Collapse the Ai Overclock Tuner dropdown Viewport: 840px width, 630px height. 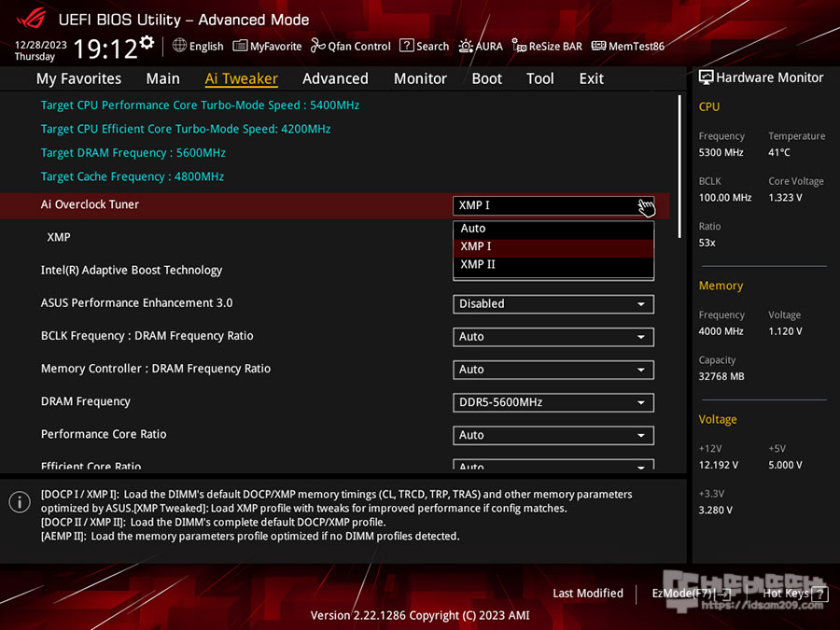click(x=553, y=205)
